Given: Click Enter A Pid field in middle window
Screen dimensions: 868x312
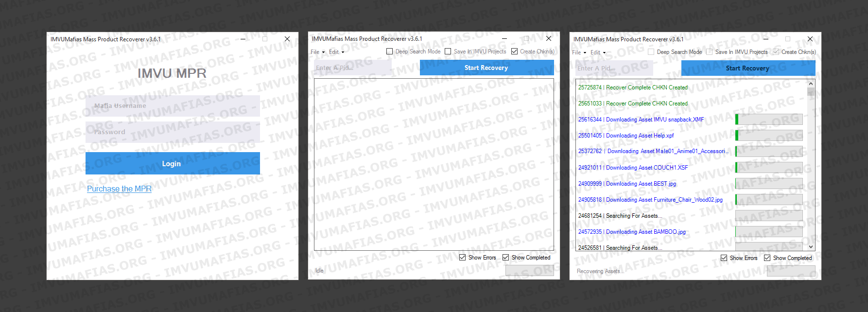Looking at the screenshot, I should click(x=352, y=68).
